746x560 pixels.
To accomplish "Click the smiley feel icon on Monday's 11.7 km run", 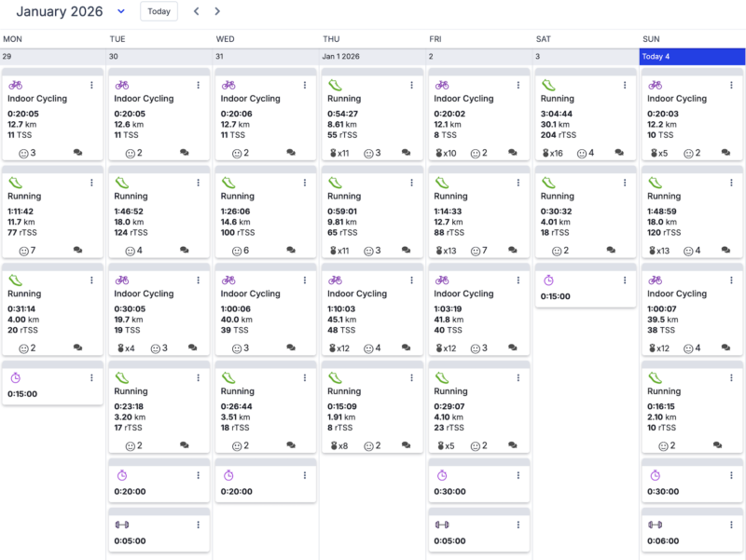I will [23, 251].
